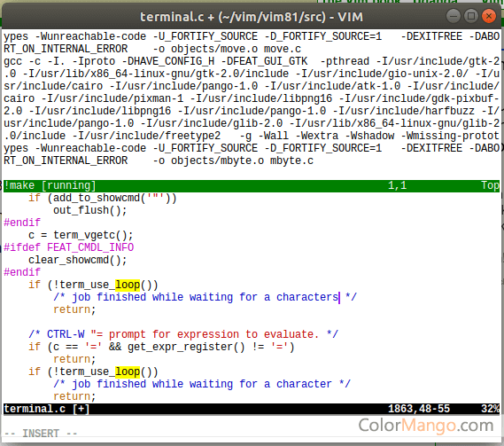Click the window title 'terminal.c + (~/vim/vim81/src) - VIM'
504x446 pixels.
[x=252, y=17]
